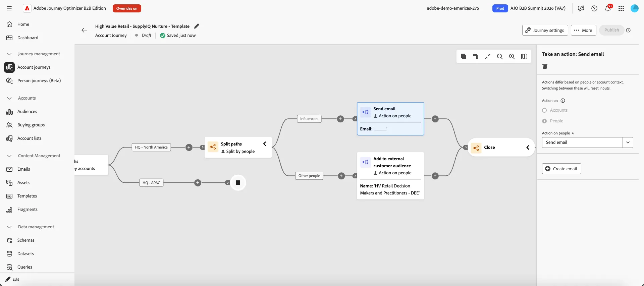Select the People radio option
This screenshot has width=644, height=286.
point(544,121)
